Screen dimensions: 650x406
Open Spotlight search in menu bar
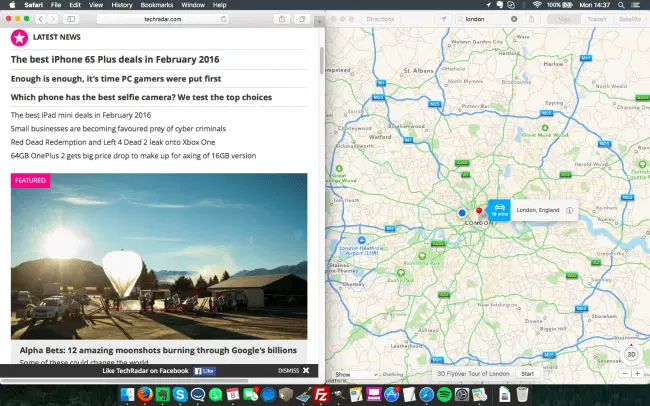point(621,5)
